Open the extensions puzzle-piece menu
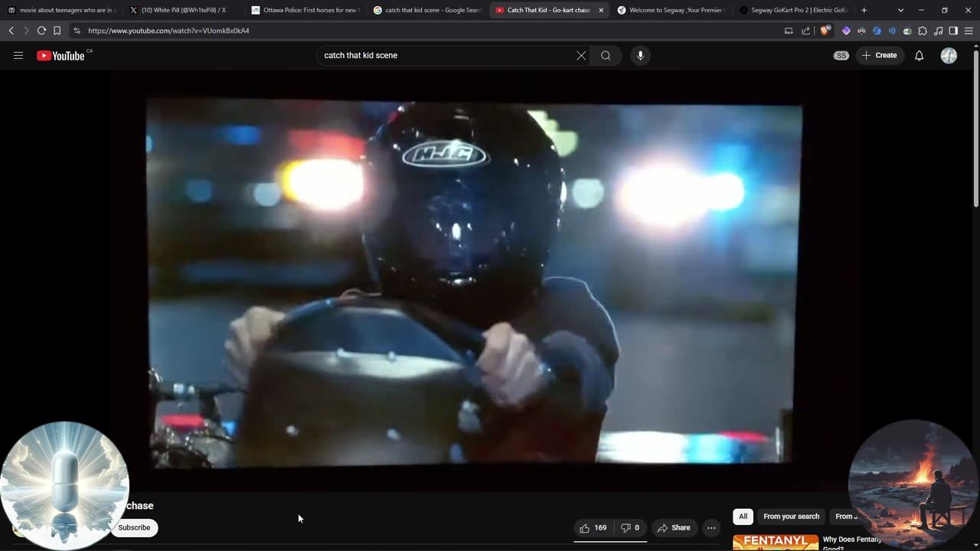Viewport: 980px width, 551px height. point(923,31)
